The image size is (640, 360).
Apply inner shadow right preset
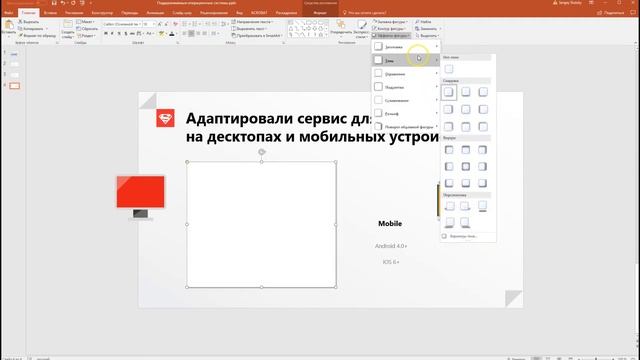pos(483,167)
